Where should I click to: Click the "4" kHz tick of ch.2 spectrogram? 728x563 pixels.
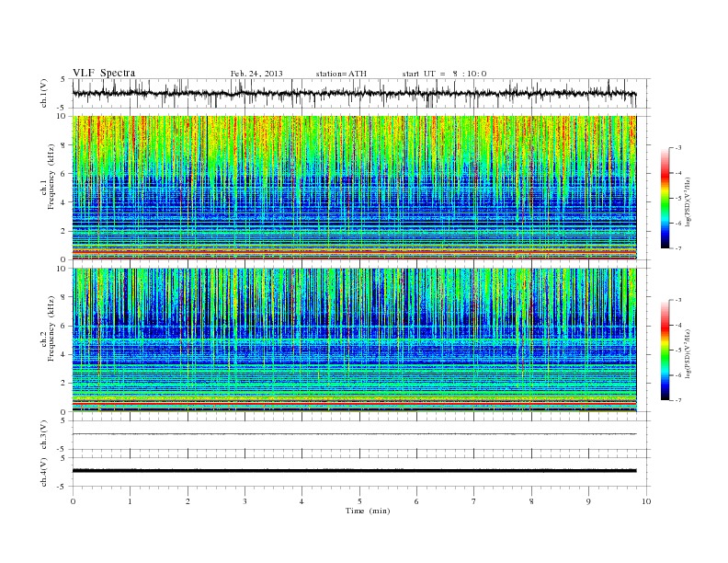64,354
